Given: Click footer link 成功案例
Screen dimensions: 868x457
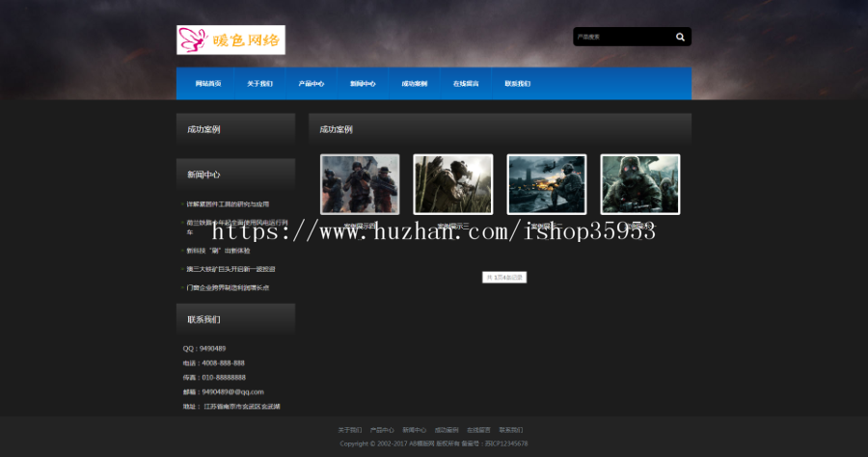Looking at the screenshot, I should (x=447, y=430).
